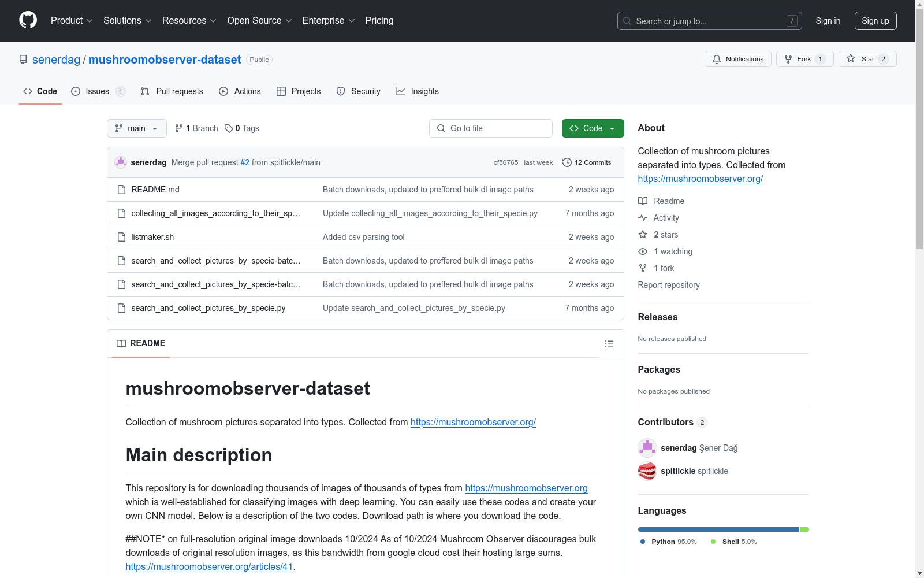
Task: Click the Report repository link
Action: tap(669, 285)
